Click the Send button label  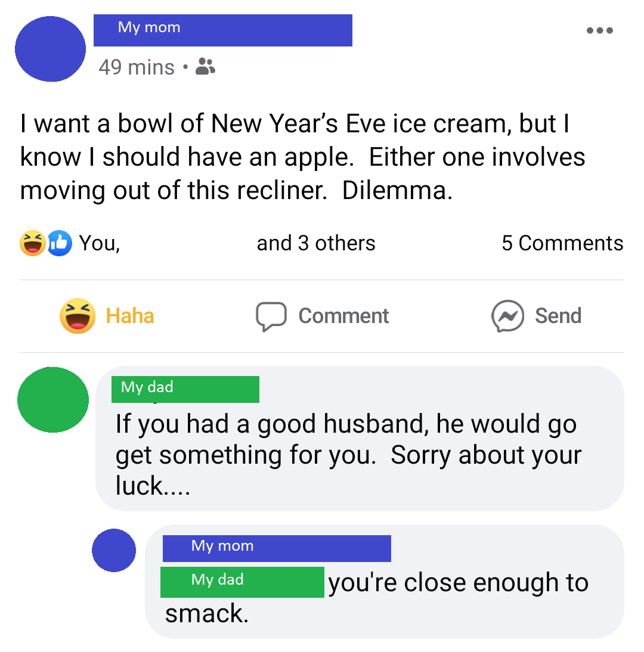coord(558,316)
